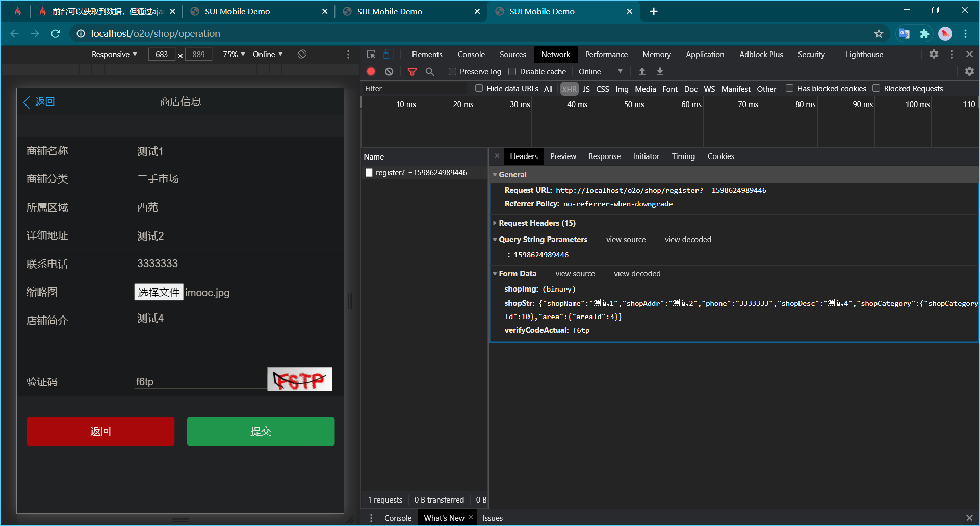Image resolution: width=980 pixels, height=526 pixels.
Task: Import HAR file upload icon
Action: 642,71
